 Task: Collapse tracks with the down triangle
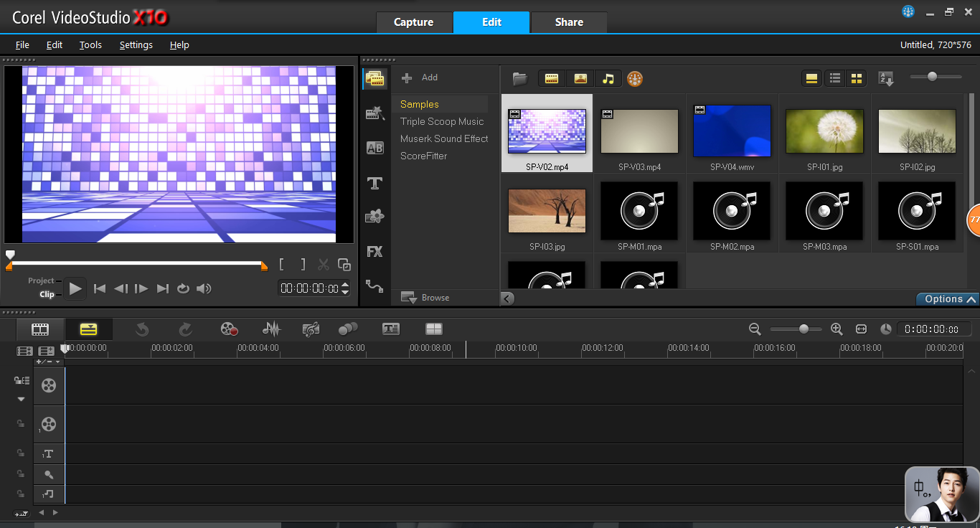pos(21,399)
